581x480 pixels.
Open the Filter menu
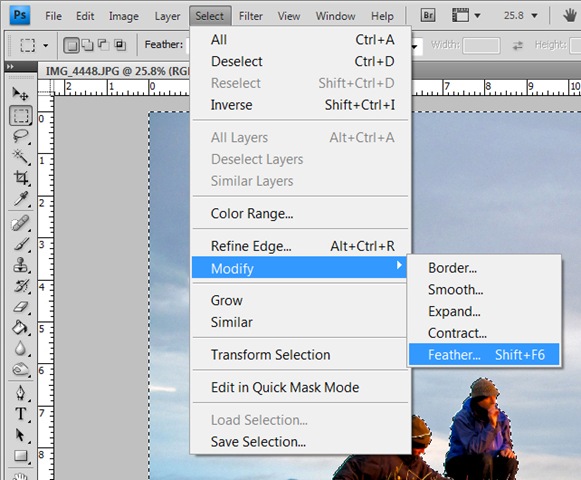tap(250, 16)
